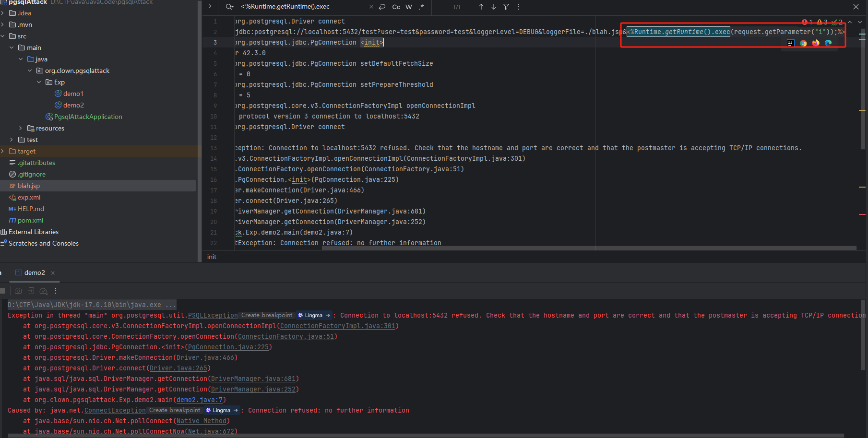Go to previous search occurrence

tap(481, 7)
